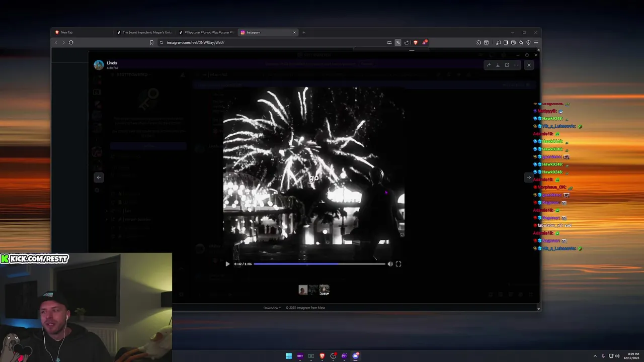The width and height of the screenshot is (644, 362).
Task: Toggle the browser sidebar panel
Action: pos(506,42)
